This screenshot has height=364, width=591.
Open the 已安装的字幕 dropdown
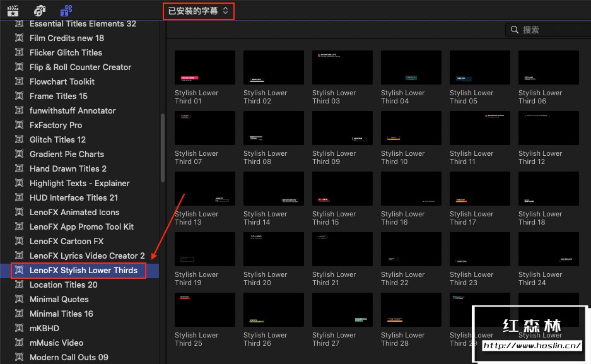(198, 11)
